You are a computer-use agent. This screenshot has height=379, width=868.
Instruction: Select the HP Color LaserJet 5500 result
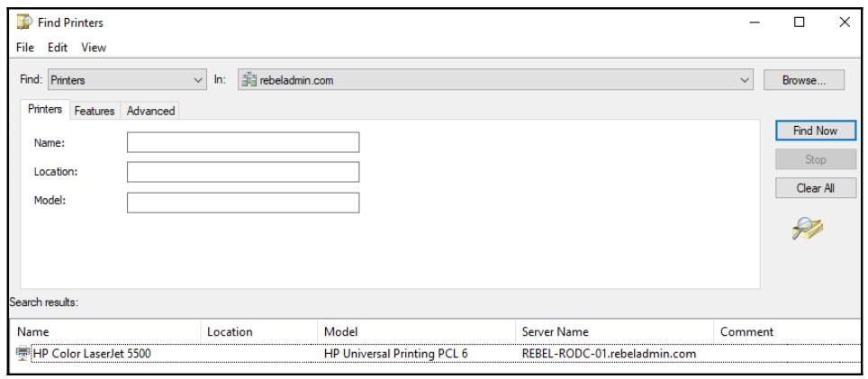(91, 352)
